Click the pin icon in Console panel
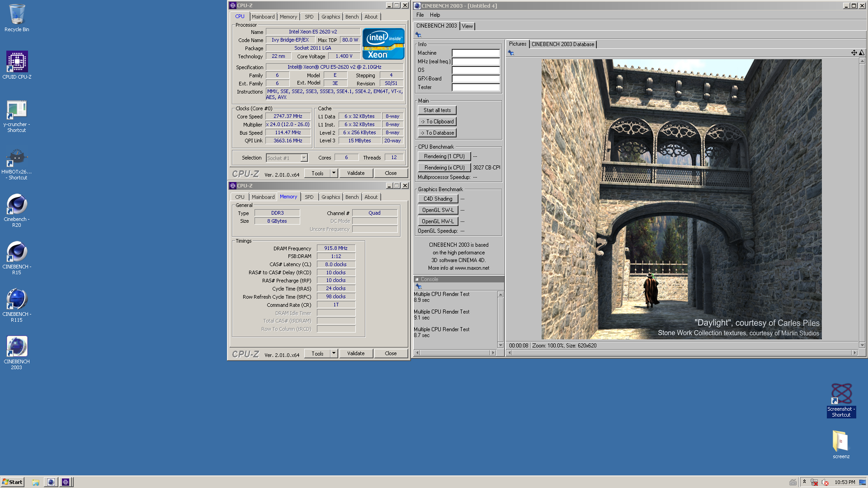This screenshot has width=868, height=488. point(419,286)
